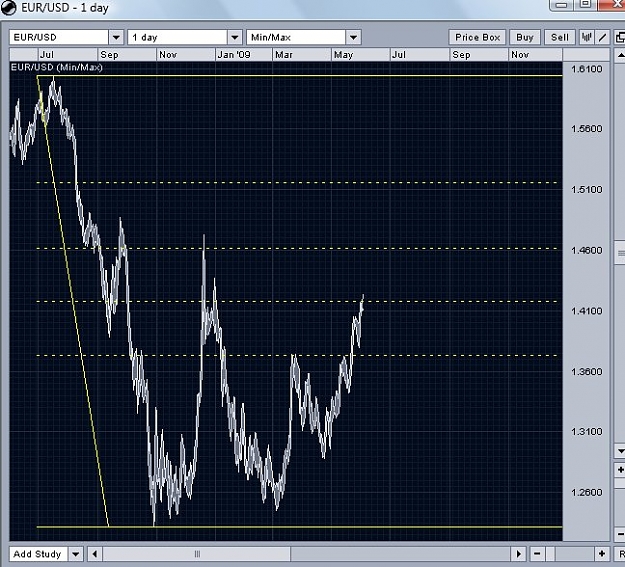
Task: Click the 1 day interval field
Action: point(178,37)
